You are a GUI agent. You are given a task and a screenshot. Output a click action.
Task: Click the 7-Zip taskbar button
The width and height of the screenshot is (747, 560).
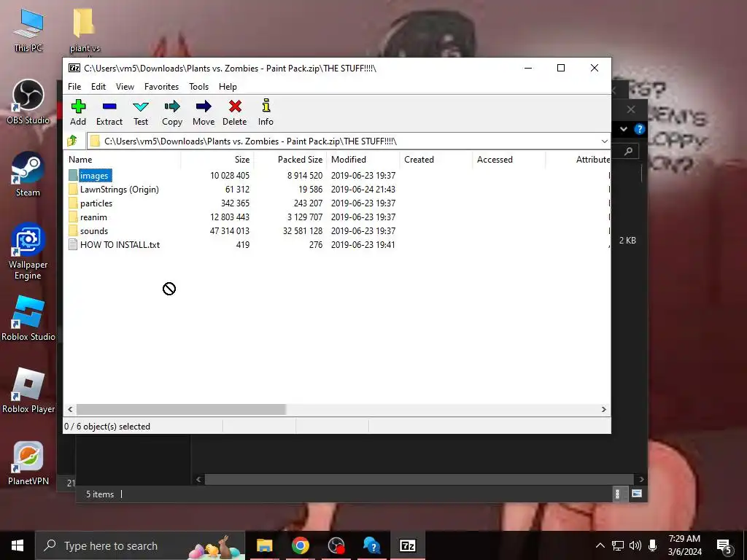coord(407,545)
